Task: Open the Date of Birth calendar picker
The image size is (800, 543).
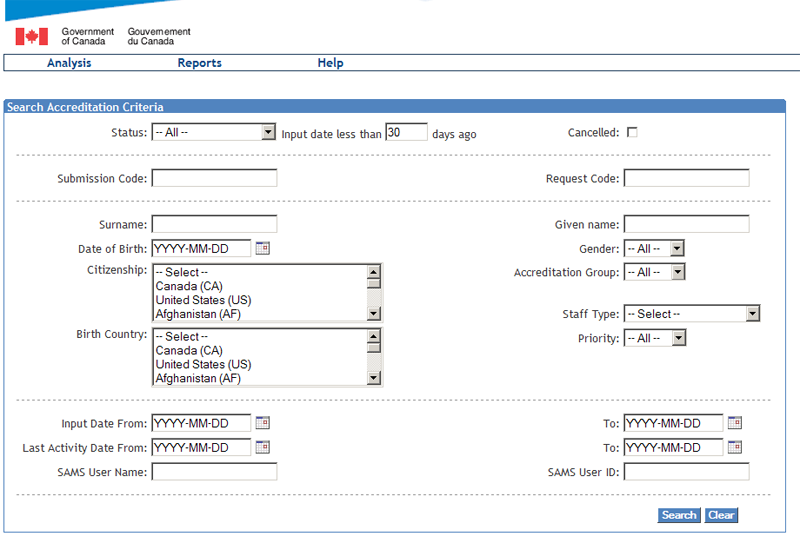Action: tap(262, 249)
